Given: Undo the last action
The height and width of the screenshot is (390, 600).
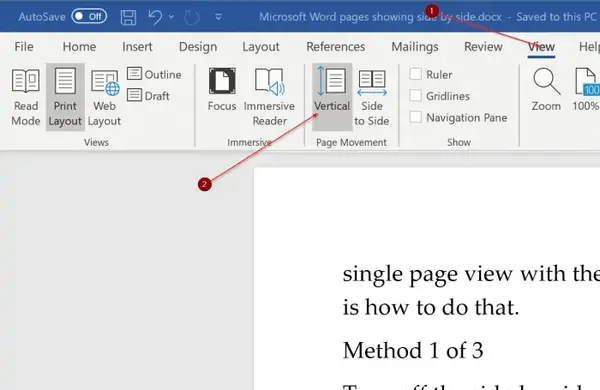Looking at the screenshot, I should [155, 17].
